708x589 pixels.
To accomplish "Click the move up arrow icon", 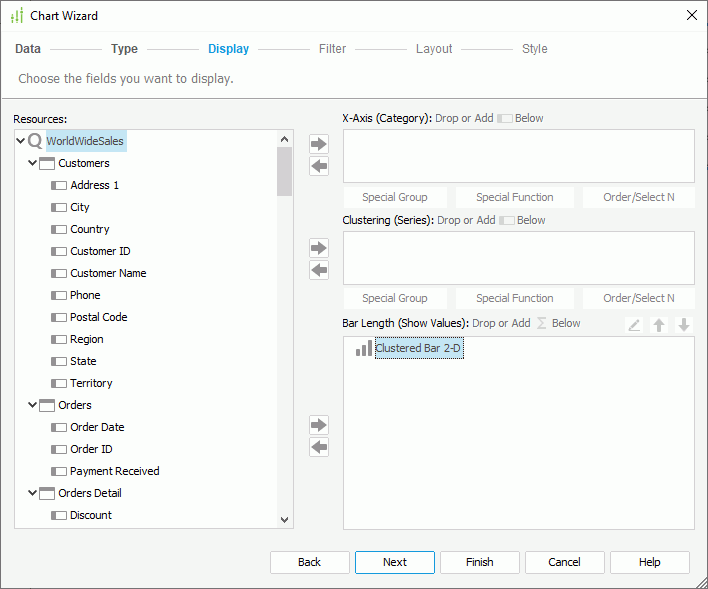I will click(x=659, y=325).
